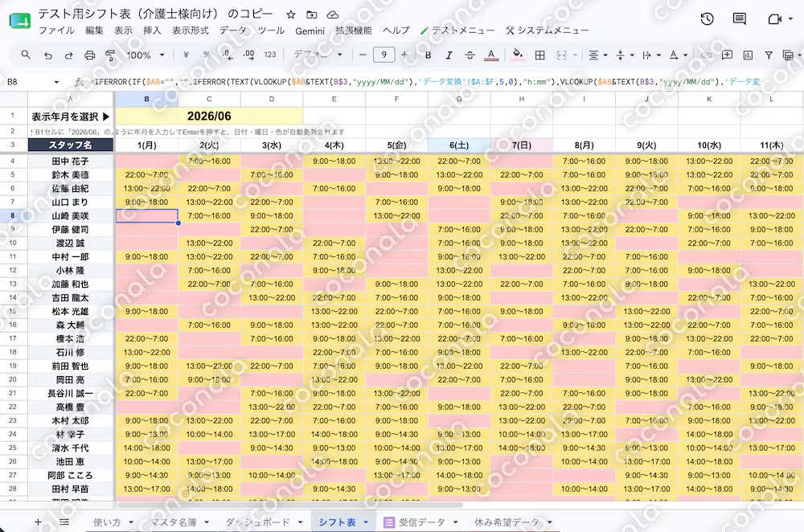Image resolution: width=804 pixels, height=532 pixels.
Task: Open the 拡張機能 menu
Action: 354,31
